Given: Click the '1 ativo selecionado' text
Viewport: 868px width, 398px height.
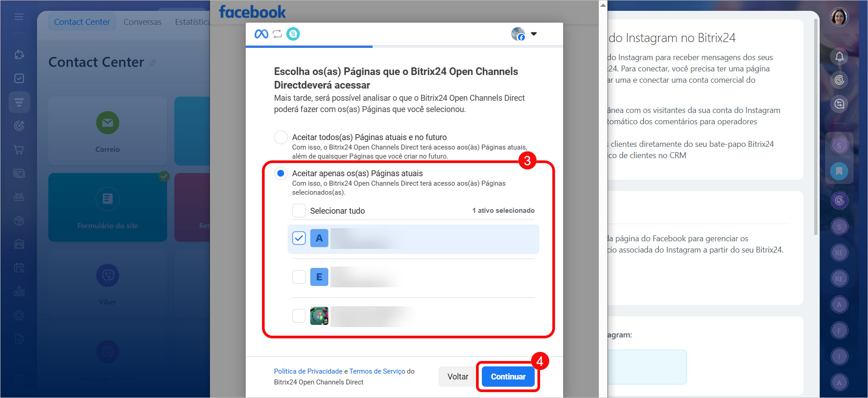Looking at the screenshot, I should [504, 211].
